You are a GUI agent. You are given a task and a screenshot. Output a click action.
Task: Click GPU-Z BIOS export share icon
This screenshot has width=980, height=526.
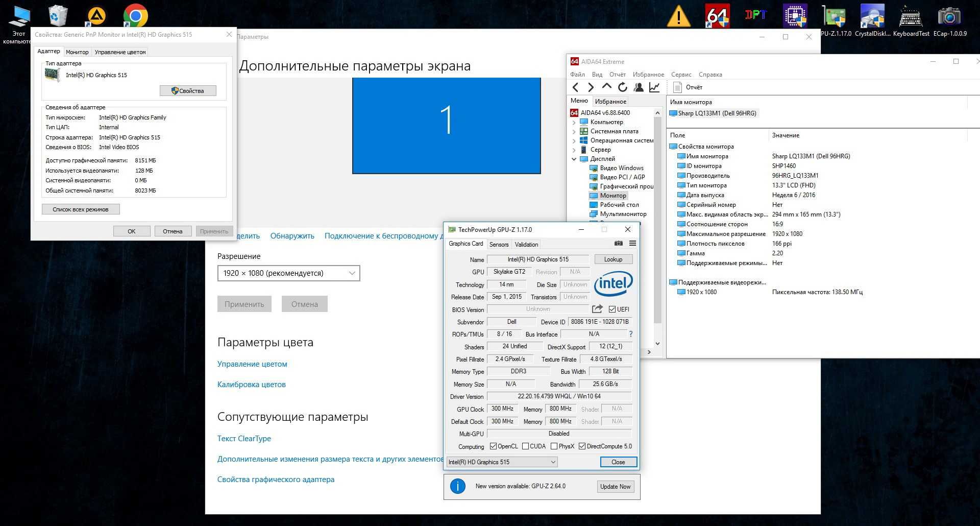[x=597, y=309]
